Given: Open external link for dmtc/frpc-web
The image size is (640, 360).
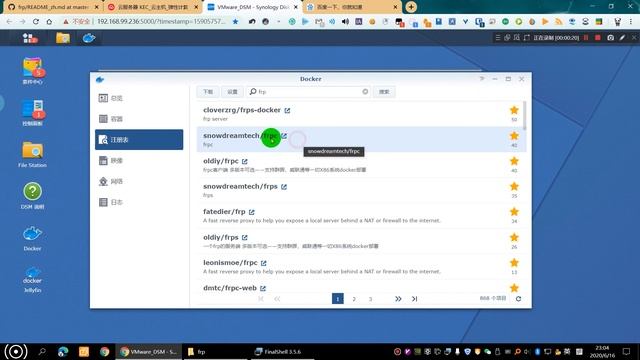Looking at the screenshot, I should [263, 289].
